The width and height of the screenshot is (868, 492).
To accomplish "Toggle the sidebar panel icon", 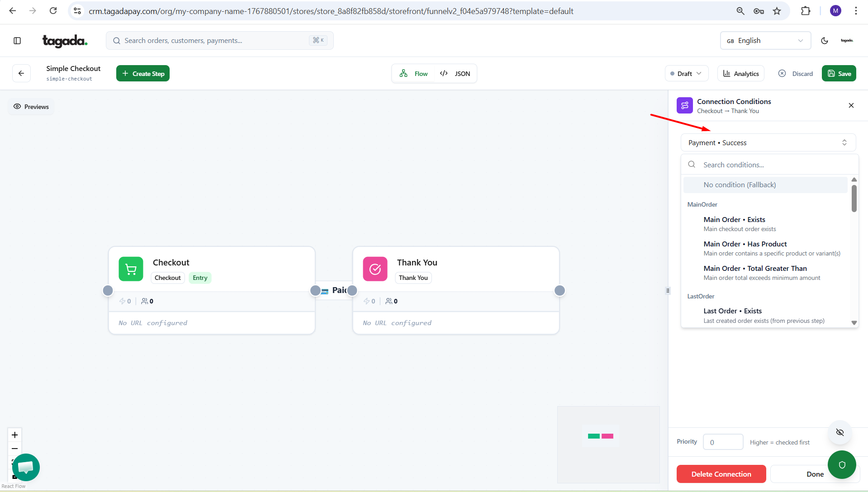I will coord(17,41).
